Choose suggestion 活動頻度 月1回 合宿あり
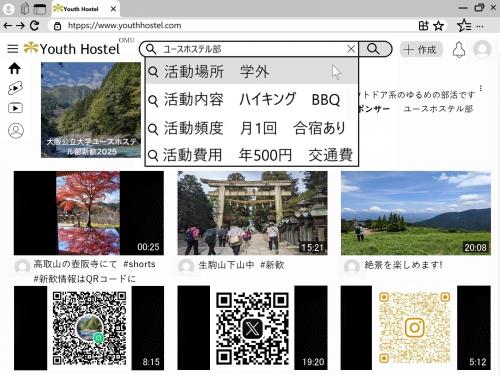 point(252,128)
